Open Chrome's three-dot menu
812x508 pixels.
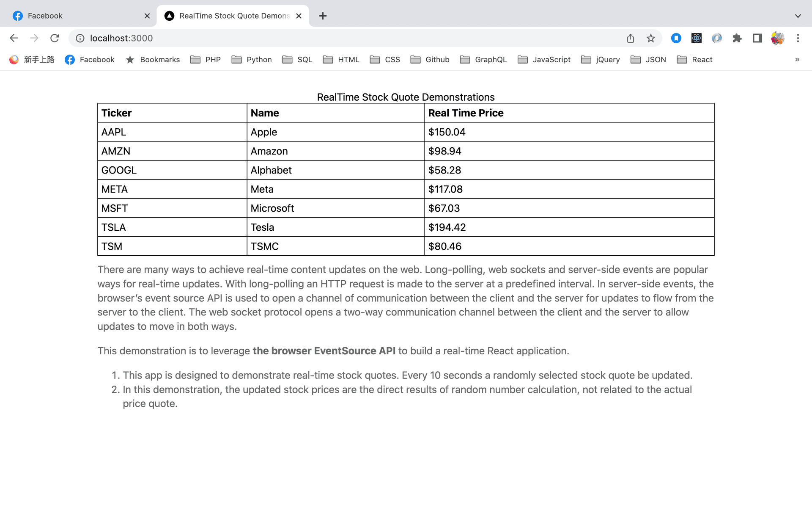click(x=798, y=38)
